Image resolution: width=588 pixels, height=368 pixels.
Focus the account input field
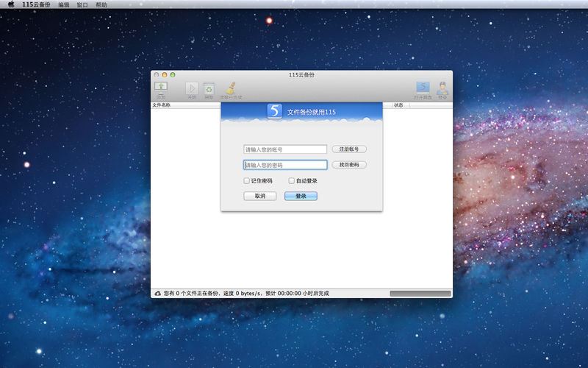pyautogui.click(x=285, y=149)
